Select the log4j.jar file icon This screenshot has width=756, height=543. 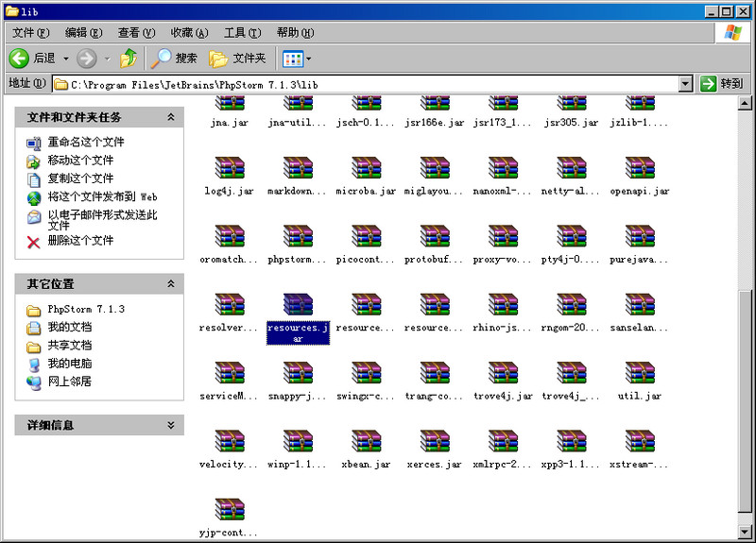coord(230,168)
